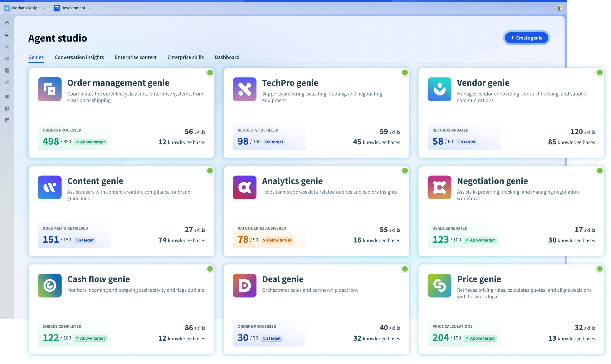Open the building shield sidebar icon
Screen dimensions: 611x364
[7, 108]
